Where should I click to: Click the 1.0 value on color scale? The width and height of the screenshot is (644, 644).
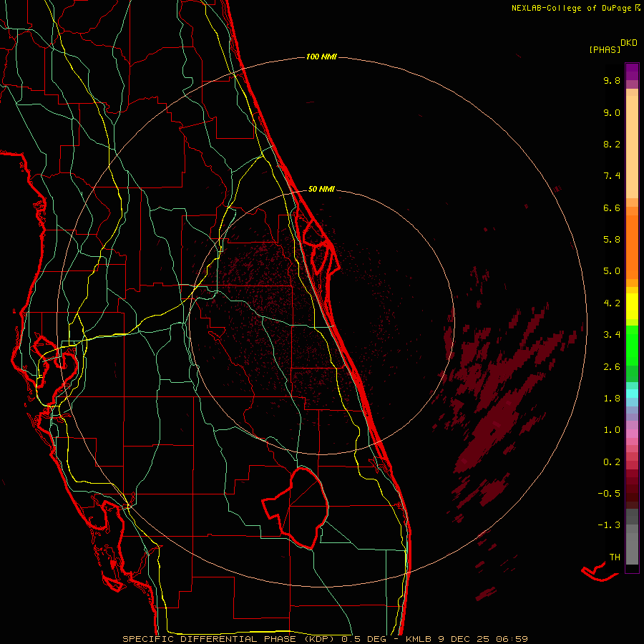click(x=612, y=430)
